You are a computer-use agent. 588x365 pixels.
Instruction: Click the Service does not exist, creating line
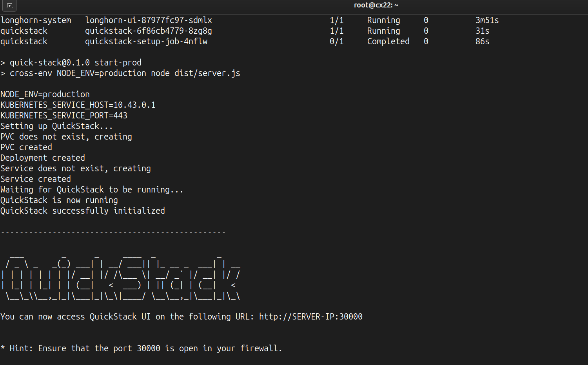coord(76,169)
